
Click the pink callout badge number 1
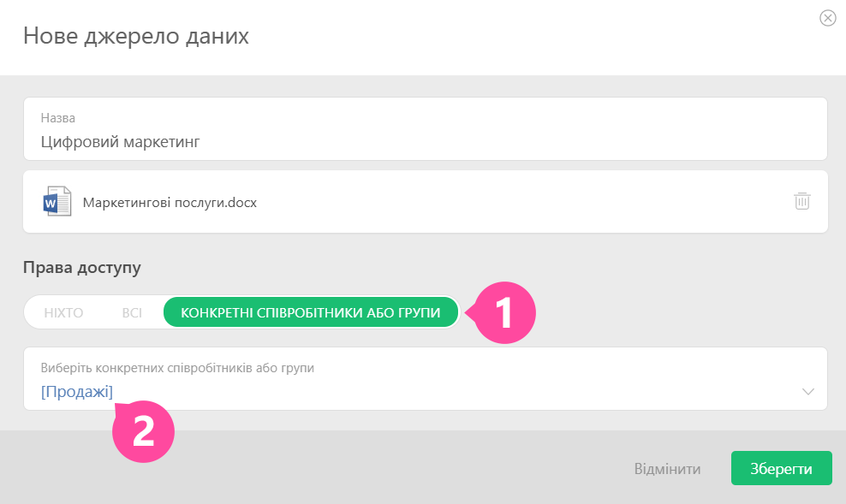[505, 313]
